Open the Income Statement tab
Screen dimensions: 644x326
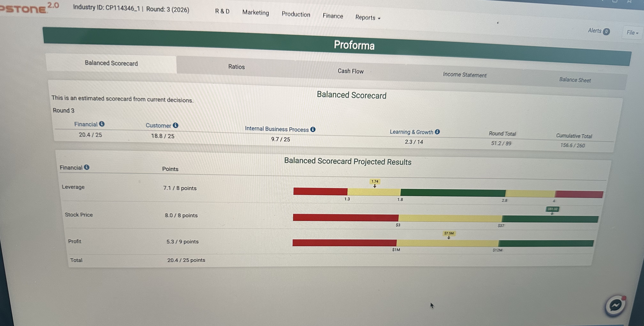click(x=465, y=75)
